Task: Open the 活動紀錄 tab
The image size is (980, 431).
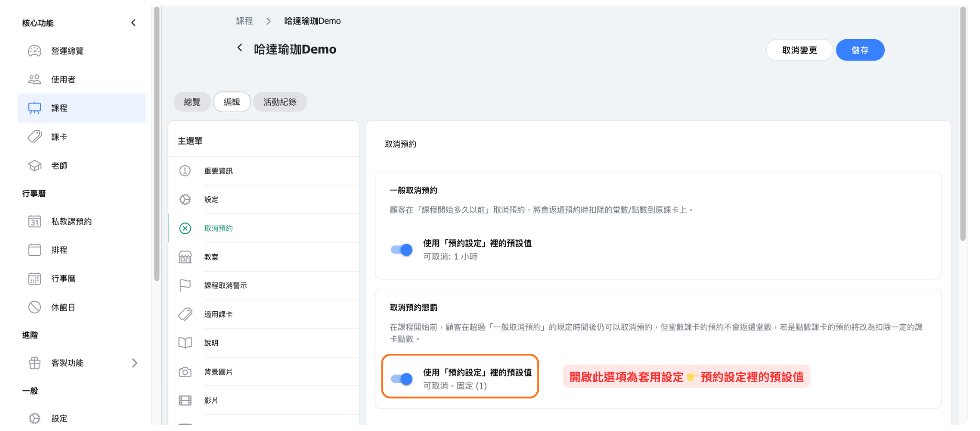Action: (280, 102)
